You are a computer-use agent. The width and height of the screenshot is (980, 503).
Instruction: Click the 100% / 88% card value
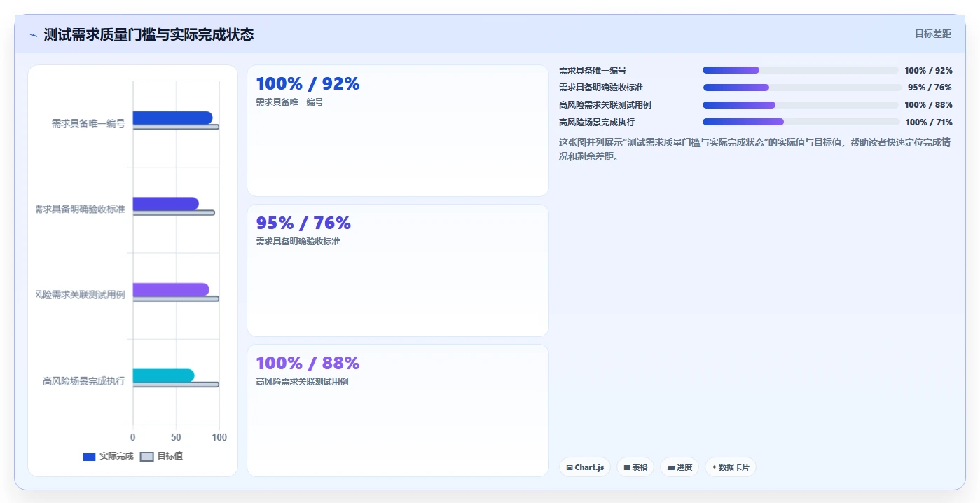[x=308, y=364]
